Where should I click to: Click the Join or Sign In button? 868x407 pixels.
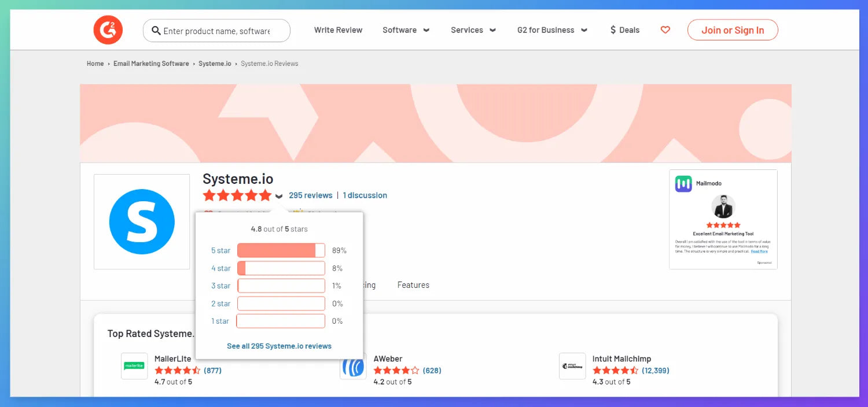pos(733,30)
